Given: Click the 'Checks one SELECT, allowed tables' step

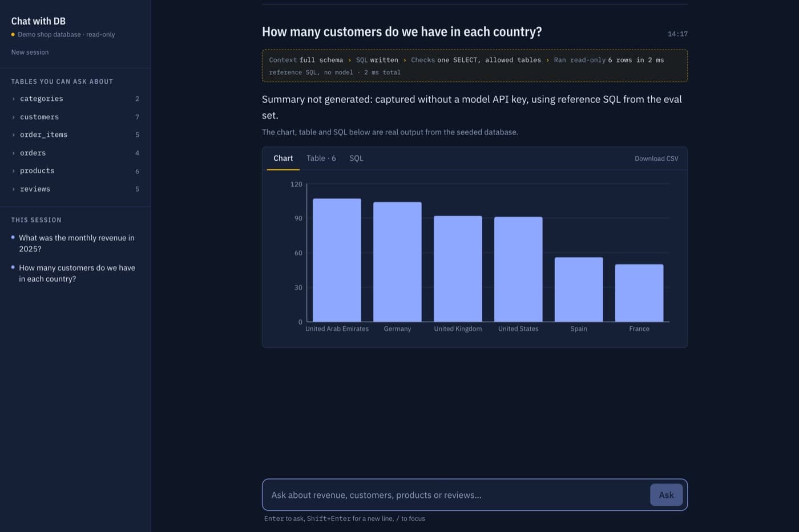Looking at the screenshot, I should (x=476, y=60).
